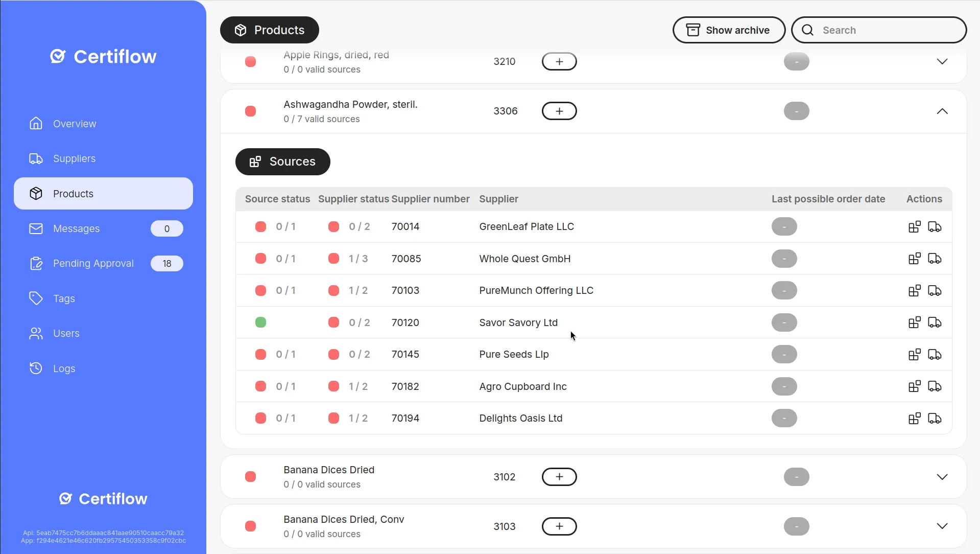Go to the Messages section
This screenshot has width=980, height=554.
coord(77,228)
